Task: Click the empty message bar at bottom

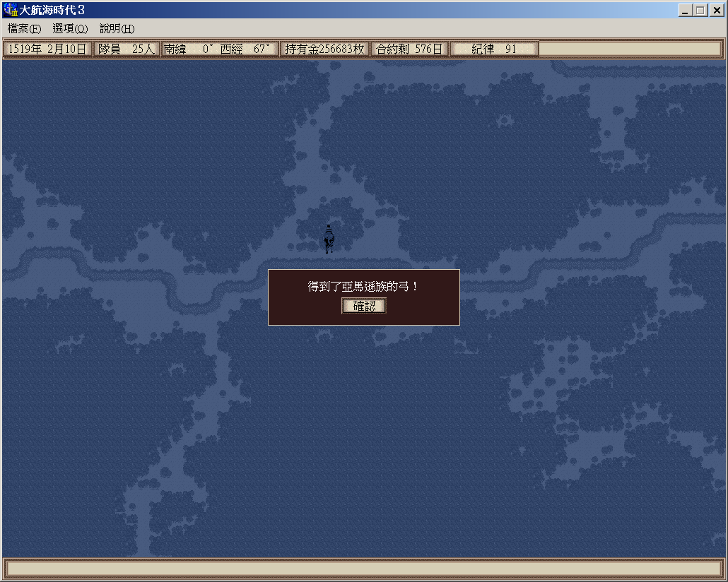Action: pyautogui.click(x=363, y=569)
